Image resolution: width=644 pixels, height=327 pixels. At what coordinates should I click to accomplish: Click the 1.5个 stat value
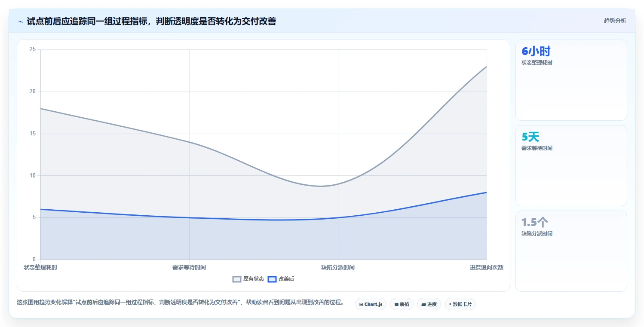(x=534, y=222)
